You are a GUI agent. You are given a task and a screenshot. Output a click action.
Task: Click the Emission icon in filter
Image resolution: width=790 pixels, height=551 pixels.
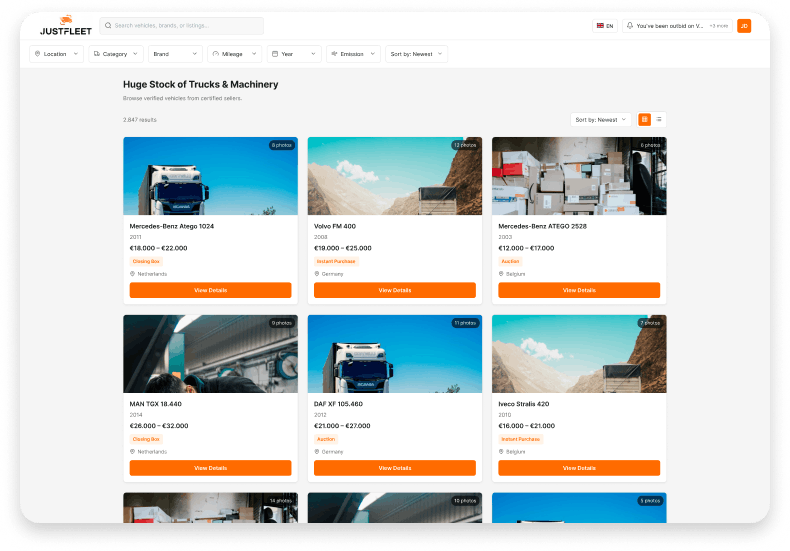(334, 54)
